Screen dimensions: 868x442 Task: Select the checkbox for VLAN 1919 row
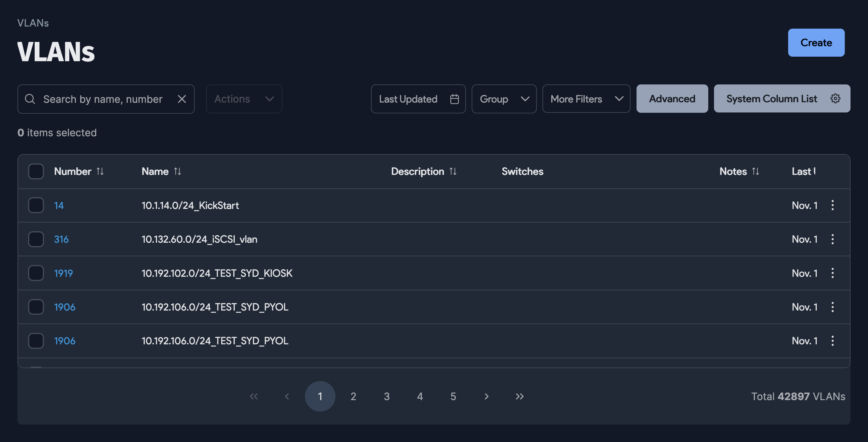click(36, 273)
